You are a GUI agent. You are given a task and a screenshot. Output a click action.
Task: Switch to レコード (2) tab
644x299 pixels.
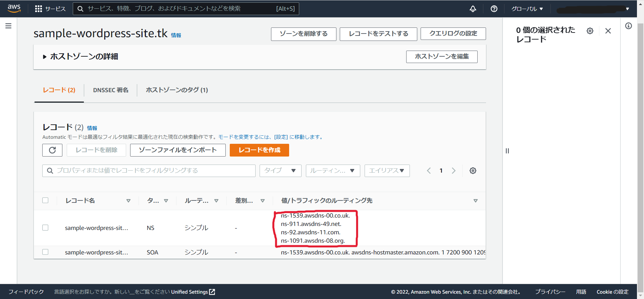(x=59, y=90)
